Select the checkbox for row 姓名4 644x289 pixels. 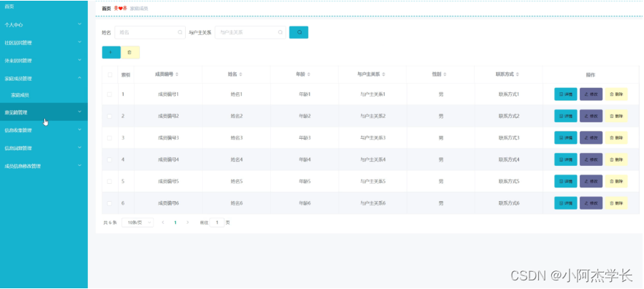[x=109, y=160]
